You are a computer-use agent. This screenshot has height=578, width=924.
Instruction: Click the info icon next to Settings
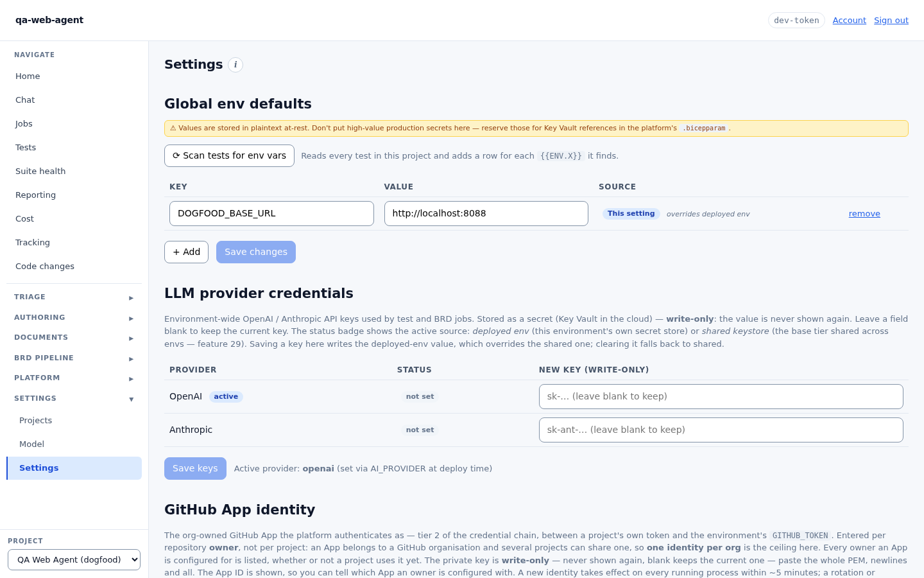click(235, 65)
